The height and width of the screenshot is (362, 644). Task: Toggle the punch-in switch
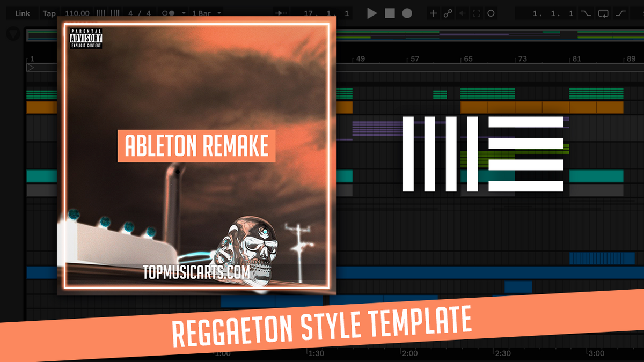click(586, 13)
